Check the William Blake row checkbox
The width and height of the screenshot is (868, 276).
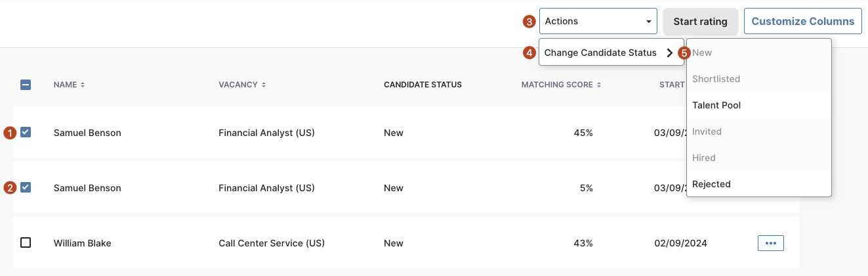tap(26, 242)
